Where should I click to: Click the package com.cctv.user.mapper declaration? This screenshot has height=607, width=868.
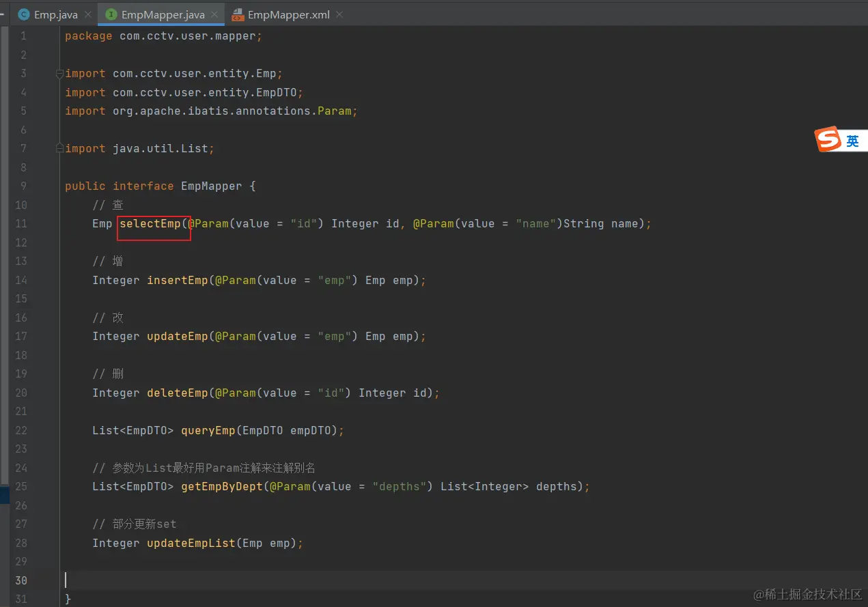point(164,36)
